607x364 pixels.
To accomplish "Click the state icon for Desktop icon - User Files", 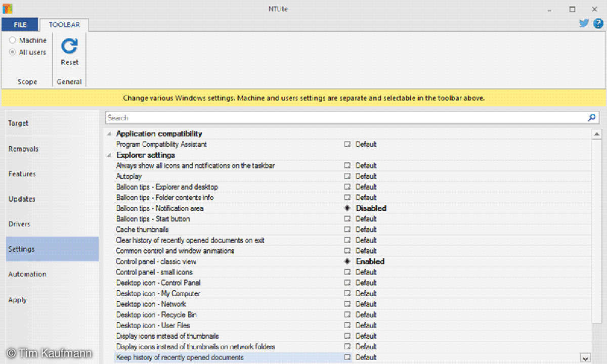I will point(348,325).
